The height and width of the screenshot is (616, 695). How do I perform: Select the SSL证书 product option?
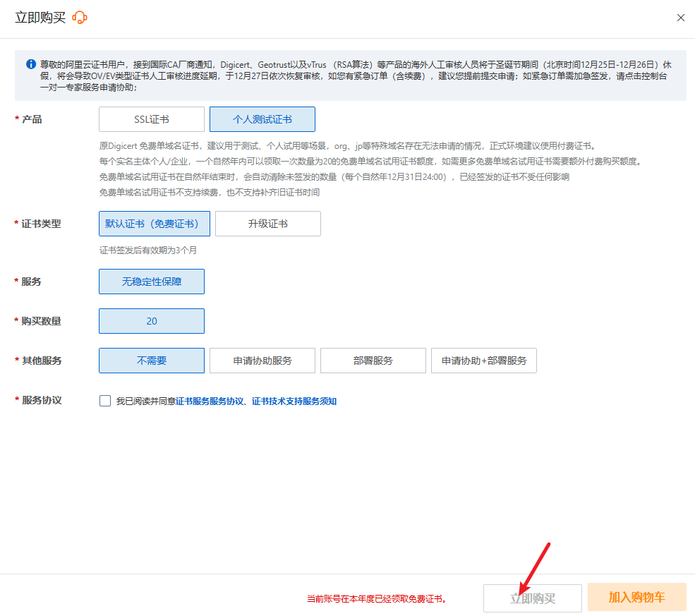152,119
